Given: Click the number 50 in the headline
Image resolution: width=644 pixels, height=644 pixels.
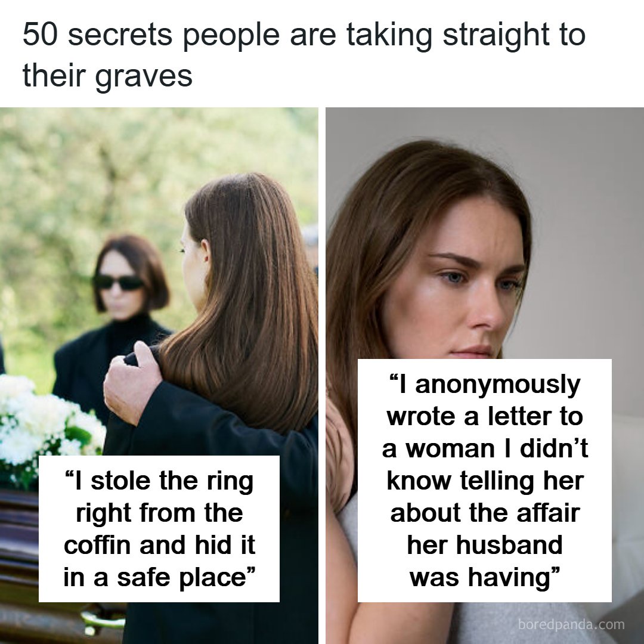Looking at the screenshot, I should coord(39,35).
